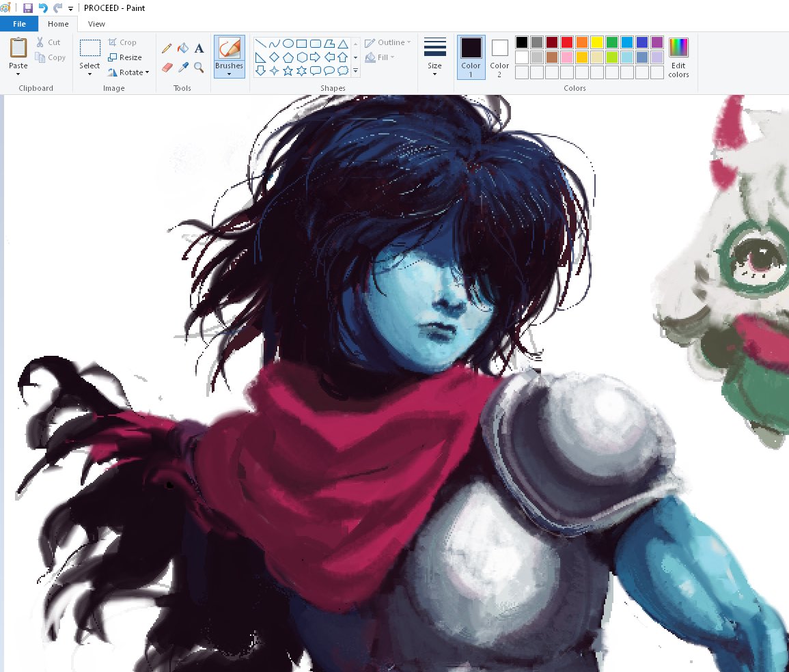This screenshot has width=789, height=672.
Task: Pick the indigo color swatch
Action: [642, 42]
